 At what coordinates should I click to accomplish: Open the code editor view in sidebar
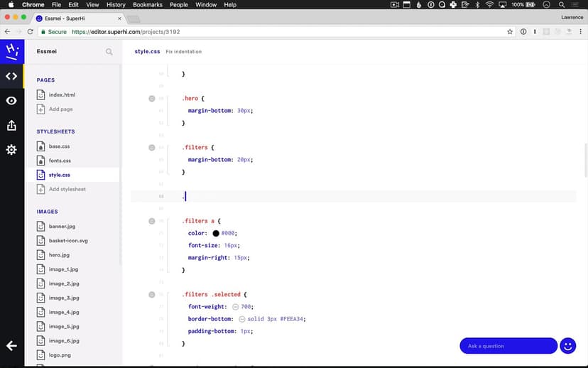coord(11,76)
